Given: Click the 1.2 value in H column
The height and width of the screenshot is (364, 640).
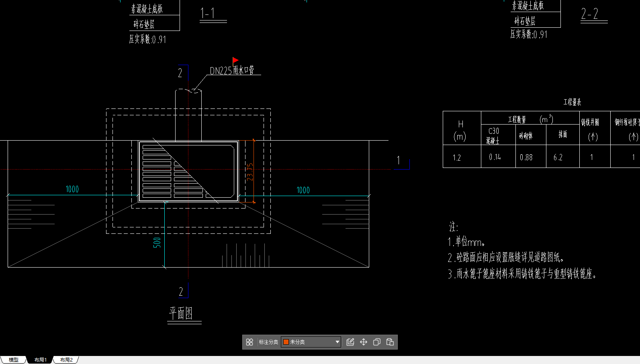Looking at the screenshot, I should pos(457,157).
